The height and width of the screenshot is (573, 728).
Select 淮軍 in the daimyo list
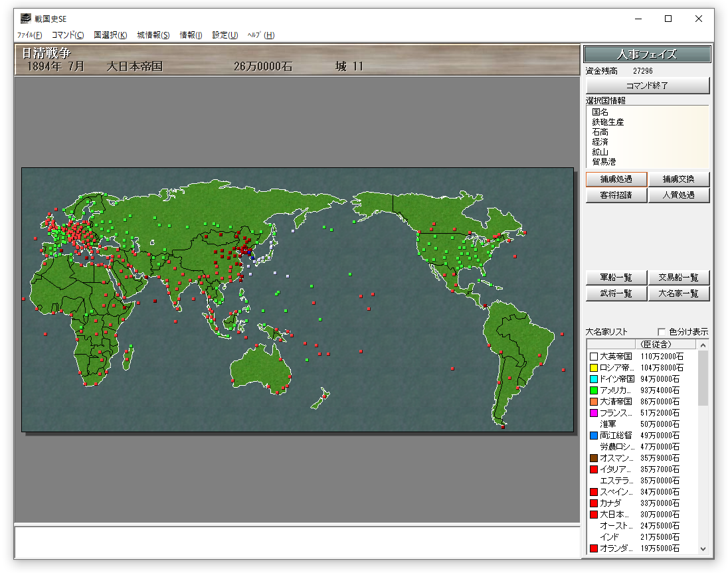[608, 424]
